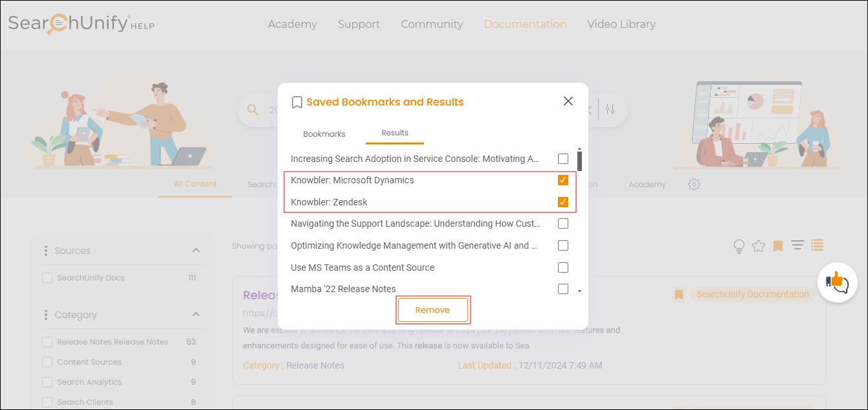
Task: Uncheck the Knowbler: Zendesk checkbox
Action: point(563,202)
